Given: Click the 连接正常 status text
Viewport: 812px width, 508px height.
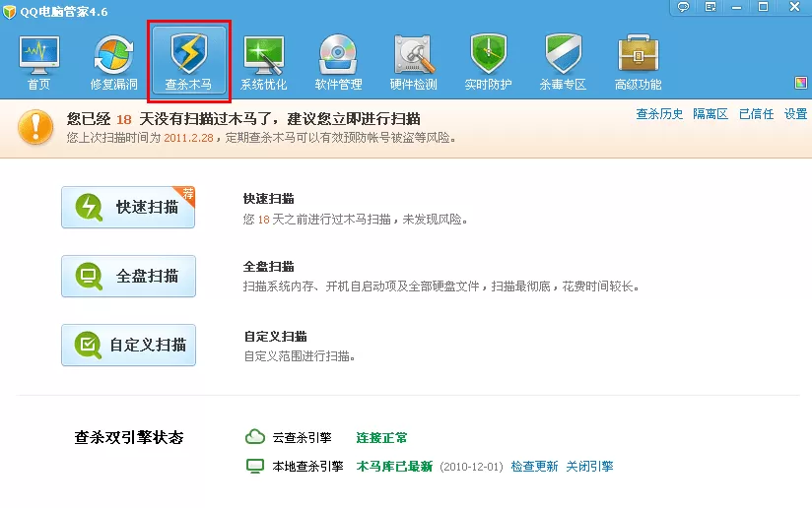Looking at the screenshot, I should (x=381, y=438).
